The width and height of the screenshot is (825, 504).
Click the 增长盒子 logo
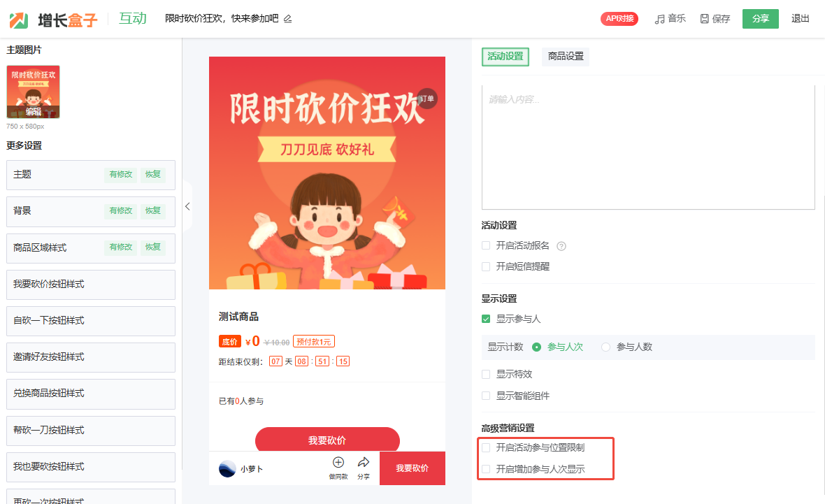54,20
